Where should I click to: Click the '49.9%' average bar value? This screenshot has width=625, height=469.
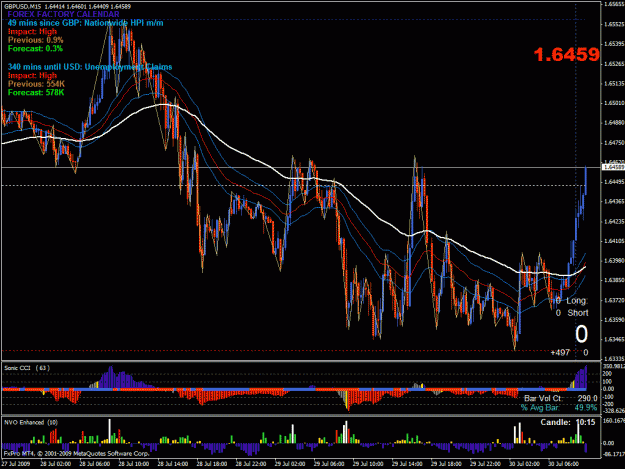tap(586, 408)
